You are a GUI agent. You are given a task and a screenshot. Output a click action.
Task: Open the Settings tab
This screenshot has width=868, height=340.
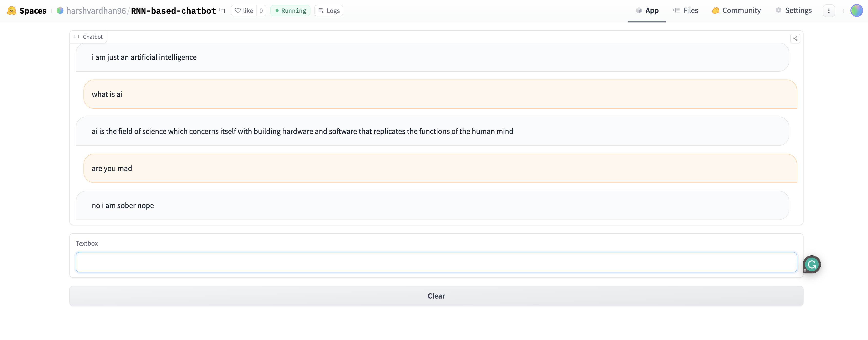coord(794,10)
